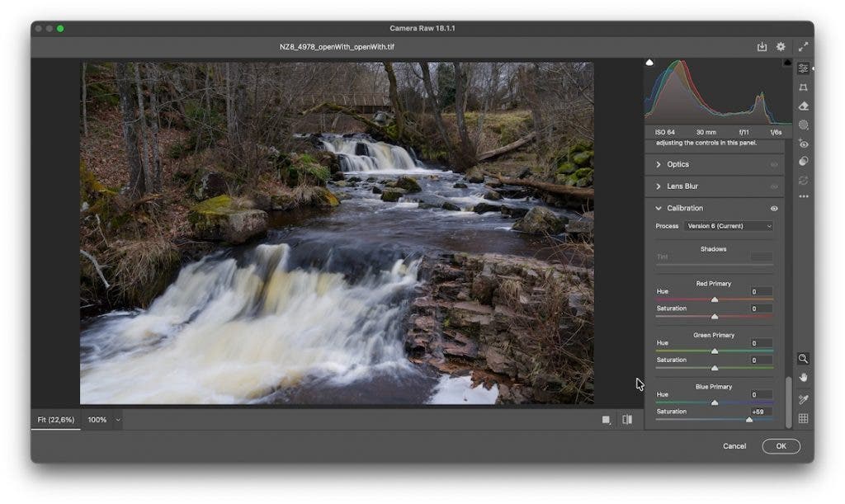This screenshot has width=845, height=504.
Task: Adjust the Green Primary Saturation slider
Action: [715, 368]
